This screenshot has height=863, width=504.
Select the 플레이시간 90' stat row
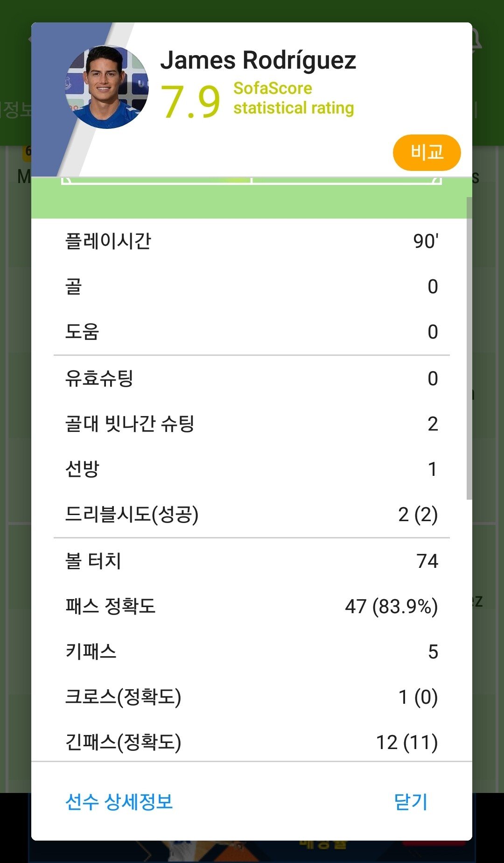click(x=252, y=241)
